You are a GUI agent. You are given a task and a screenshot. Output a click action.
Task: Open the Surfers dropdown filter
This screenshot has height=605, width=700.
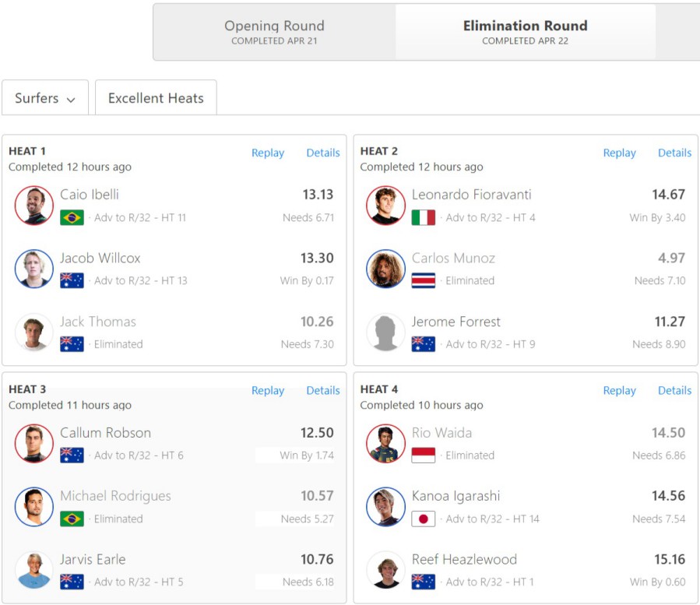coord(45,98)
